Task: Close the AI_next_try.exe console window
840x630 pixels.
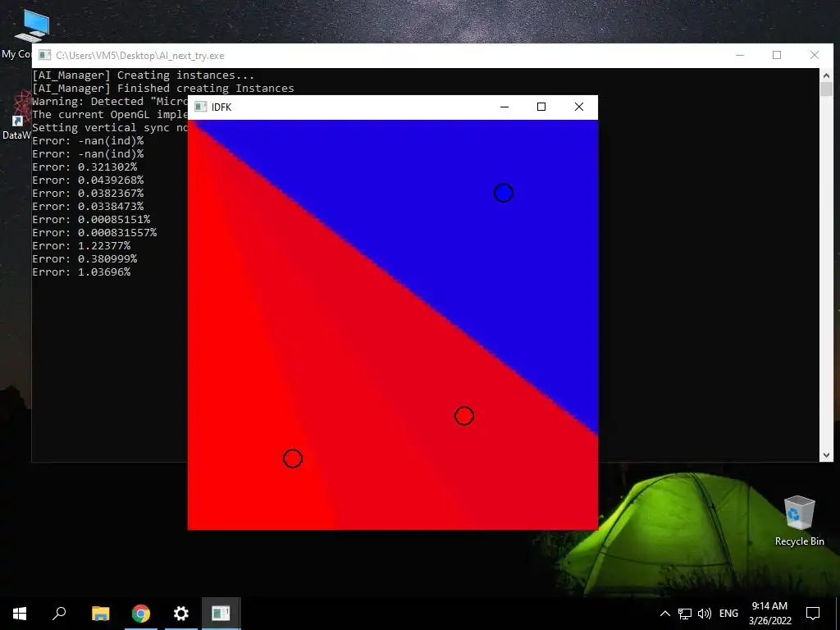Action: coord(815,55)
